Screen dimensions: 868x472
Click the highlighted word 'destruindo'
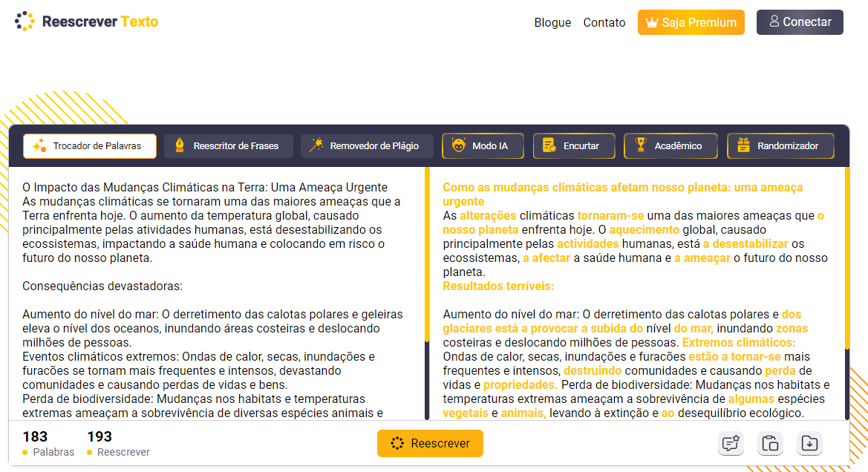point(593,371)
